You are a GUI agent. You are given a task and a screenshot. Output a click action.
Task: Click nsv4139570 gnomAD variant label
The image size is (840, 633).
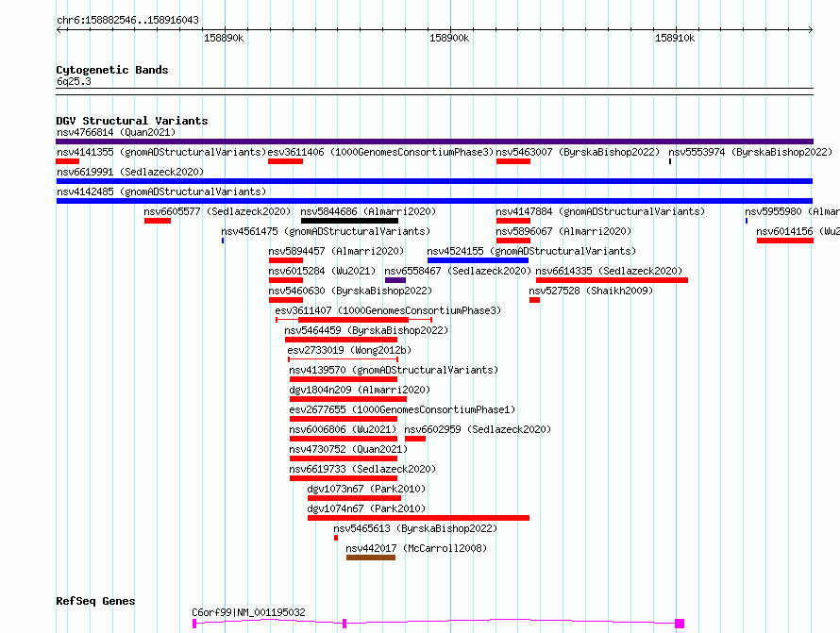[x=394, y=370]
